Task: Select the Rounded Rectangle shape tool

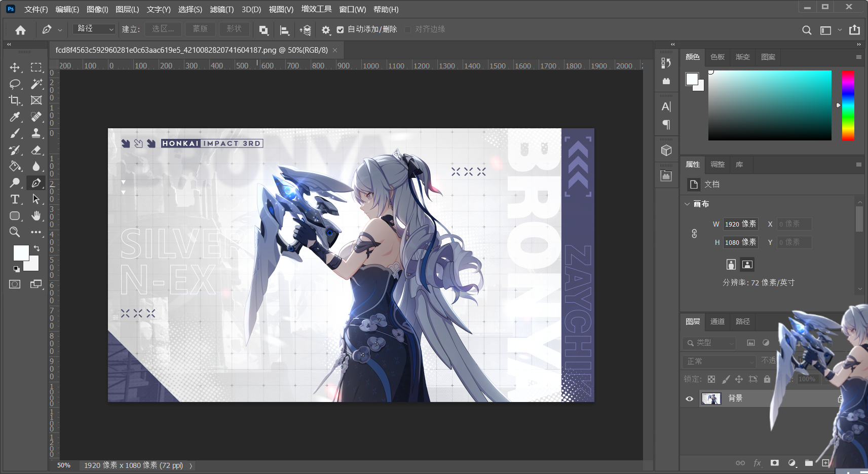Action: (15, 216)
